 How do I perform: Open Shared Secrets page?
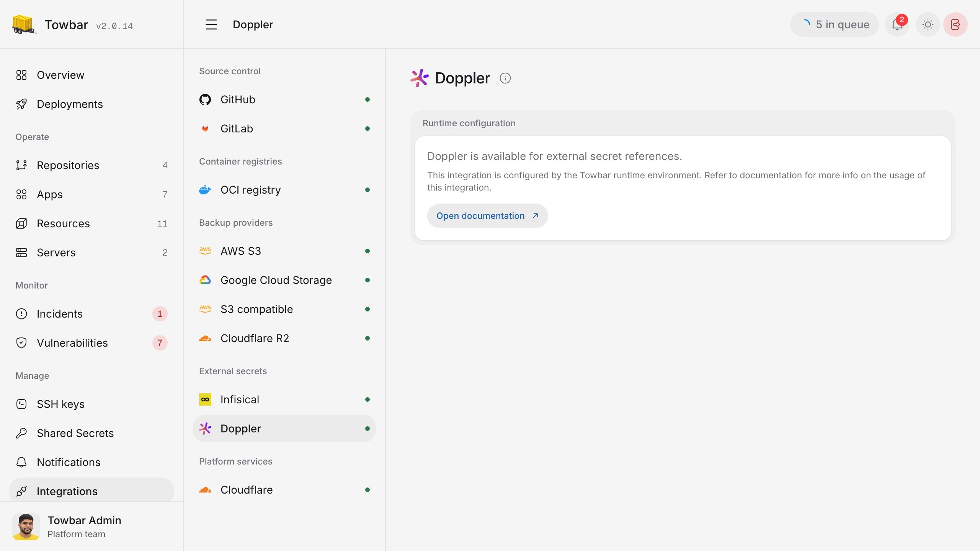[91, 433]
